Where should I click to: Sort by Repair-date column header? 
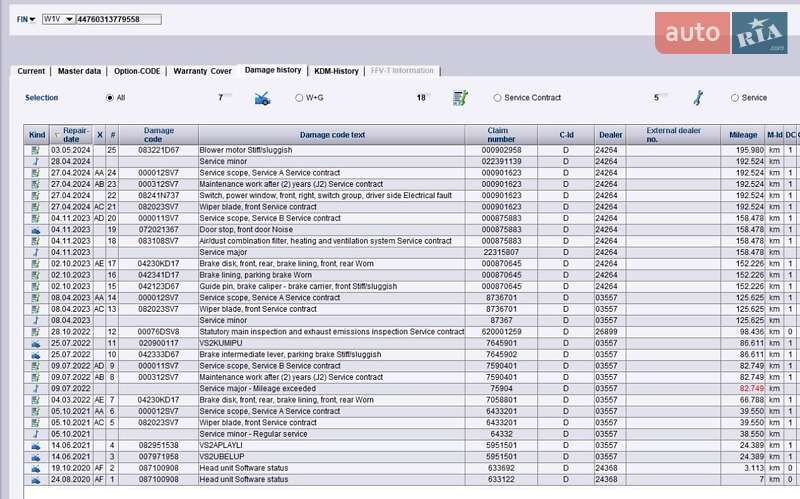tap(71, 135)
